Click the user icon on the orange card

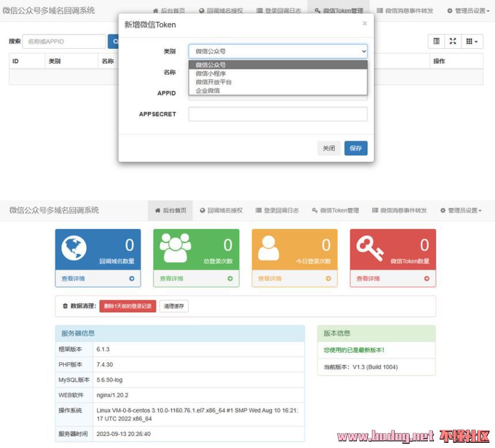click(269, 248)
